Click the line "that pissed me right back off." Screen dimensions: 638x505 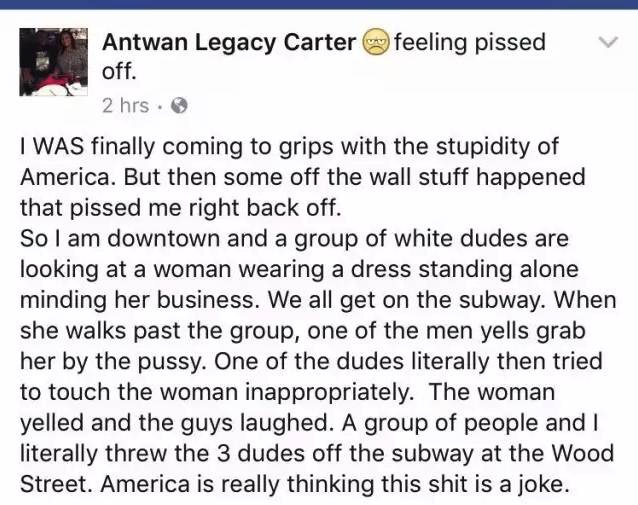[180, 208]
